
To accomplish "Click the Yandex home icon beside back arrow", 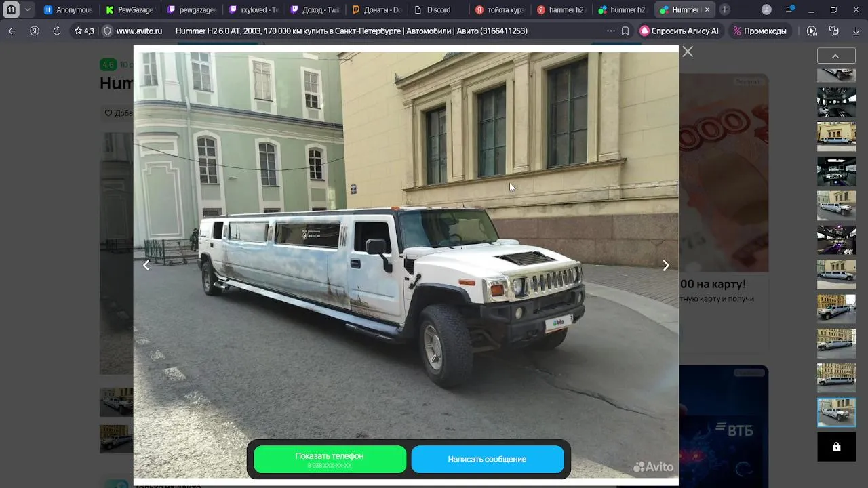I will click(35, 31).
